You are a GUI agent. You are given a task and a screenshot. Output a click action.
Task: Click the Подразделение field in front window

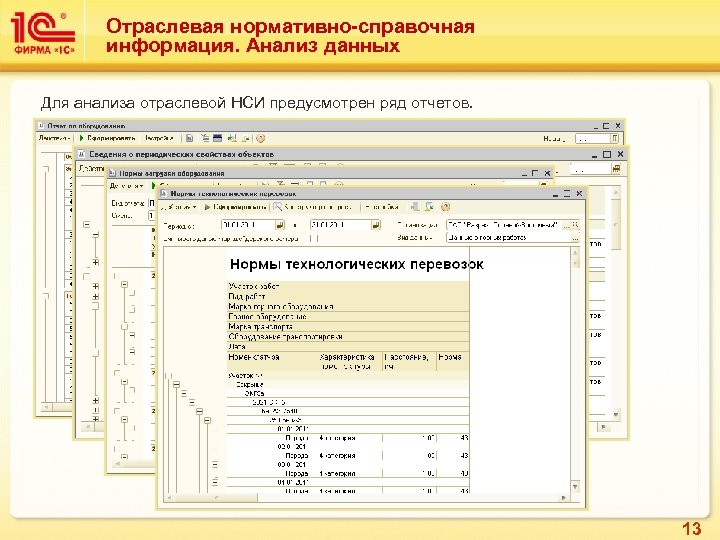point(504,225)
